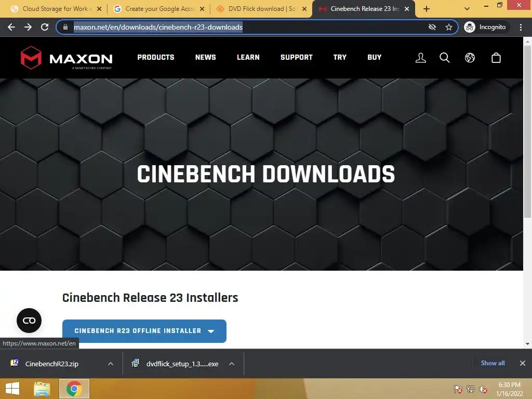Open File Explorer from the taskbar
532x399 pixels.
tap(42, 389)
